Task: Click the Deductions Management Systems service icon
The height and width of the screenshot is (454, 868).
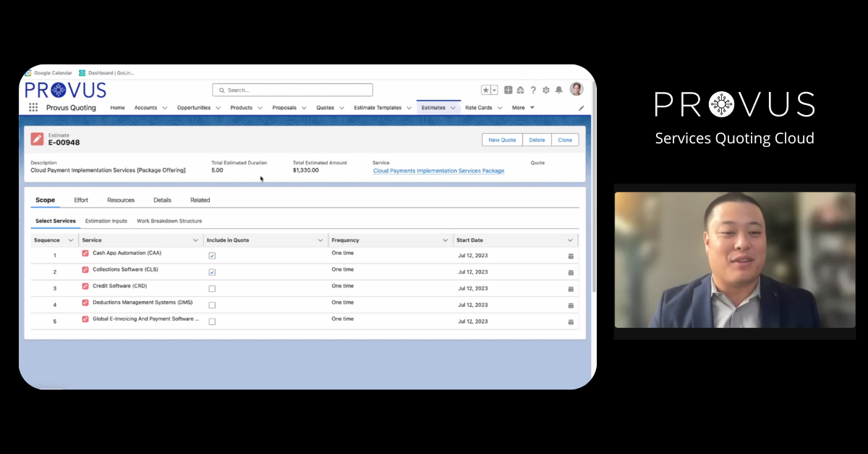Action: 85,303
